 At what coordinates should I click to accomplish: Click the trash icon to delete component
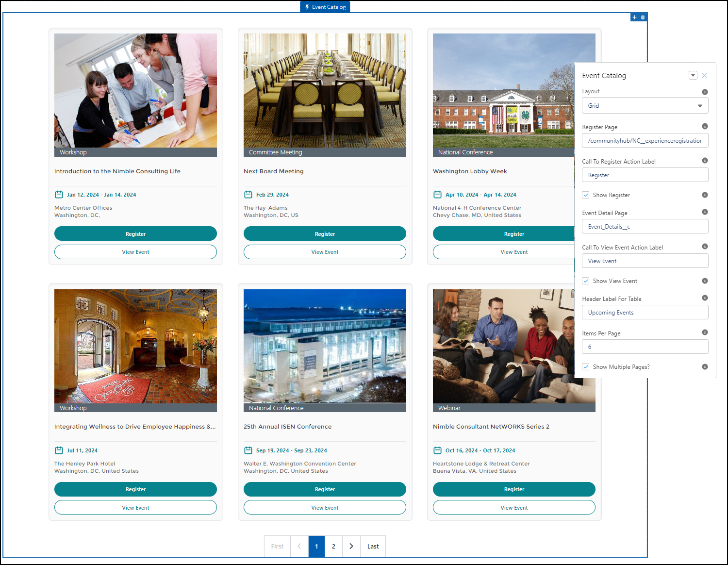click(x=643, y=17)
